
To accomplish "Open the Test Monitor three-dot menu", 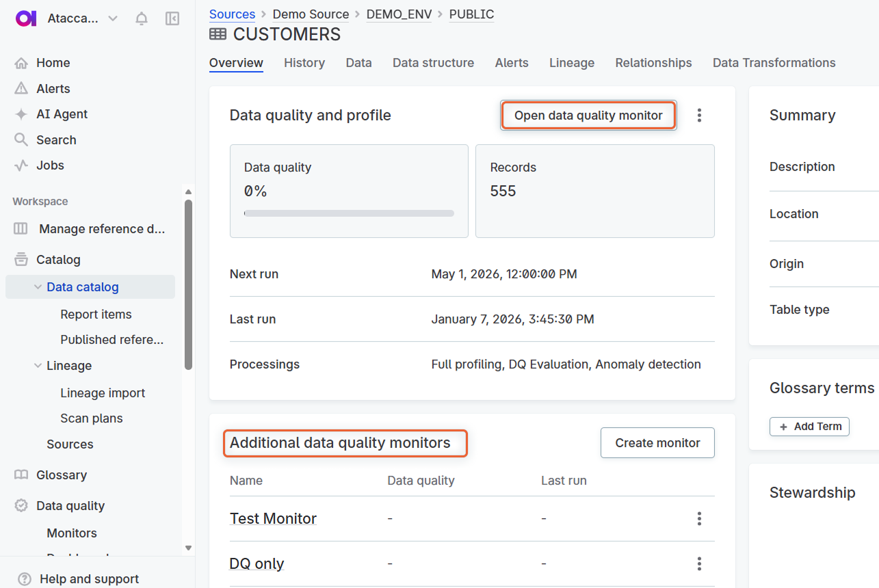I will coord(698,519).
